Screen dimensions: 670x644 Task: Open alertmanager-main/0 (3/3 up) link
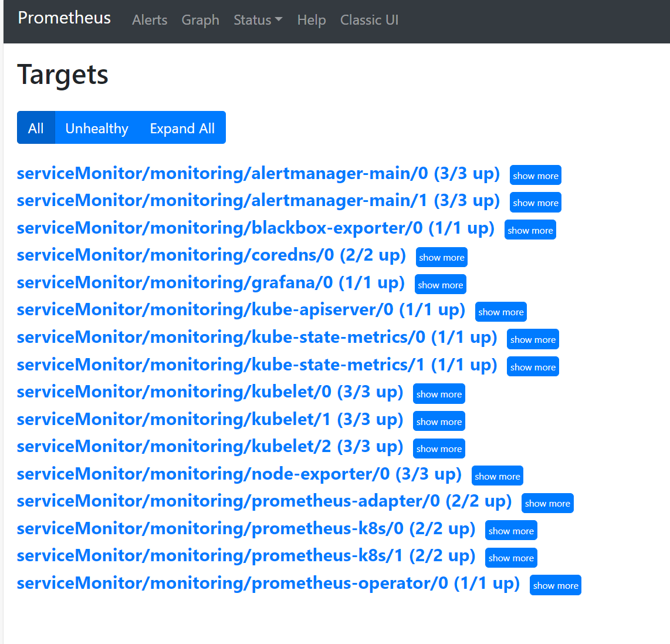tap(258, 174)
